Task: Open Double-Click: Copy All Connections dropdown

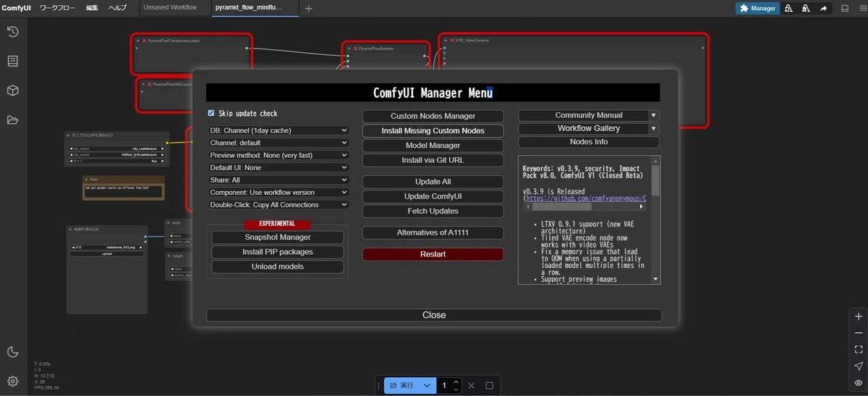Action: coord(278,205)
